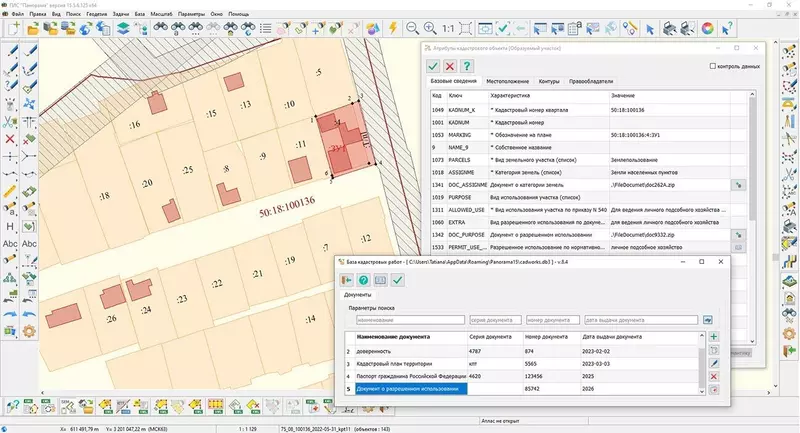
Task: Click the printer icon in main toolbar
Action: click(669, 29)
